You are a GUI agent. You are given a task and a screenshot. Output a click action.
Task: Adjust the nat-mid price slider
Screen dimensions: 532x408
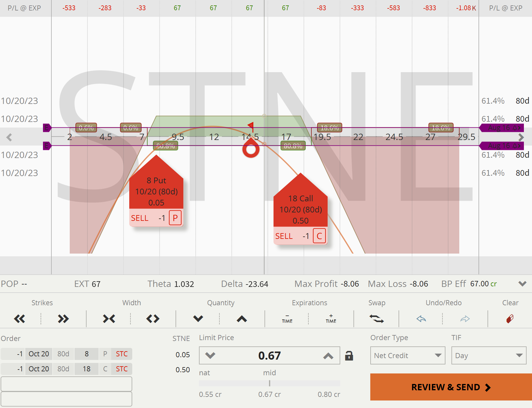[x=270, y=383]
